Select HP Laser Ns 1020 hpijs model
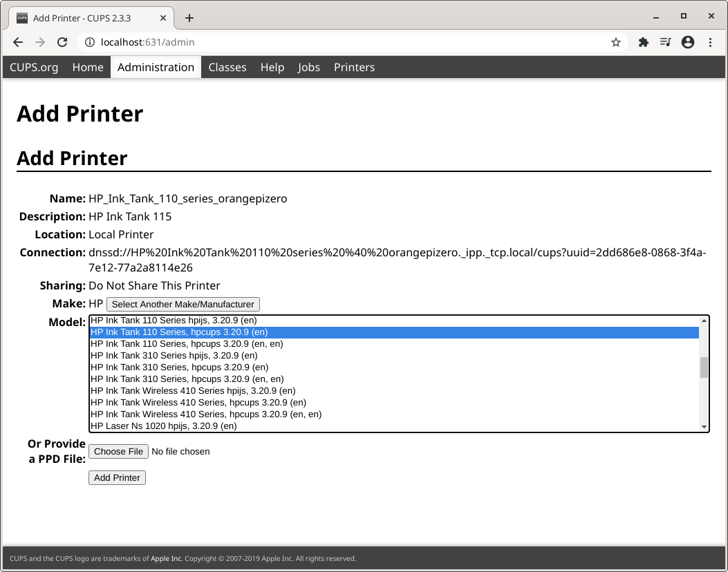This screenshot has width=728, height=572. click(x=394, y=426)
